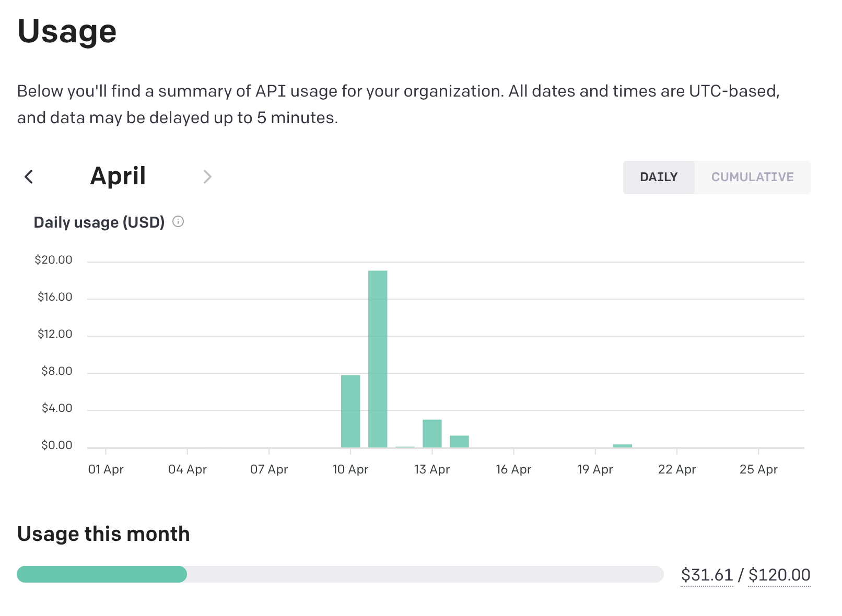Select the Daily usage (USD) chart title
The image size is (842, 616).
pyautogui.click(x=99, y=222)
